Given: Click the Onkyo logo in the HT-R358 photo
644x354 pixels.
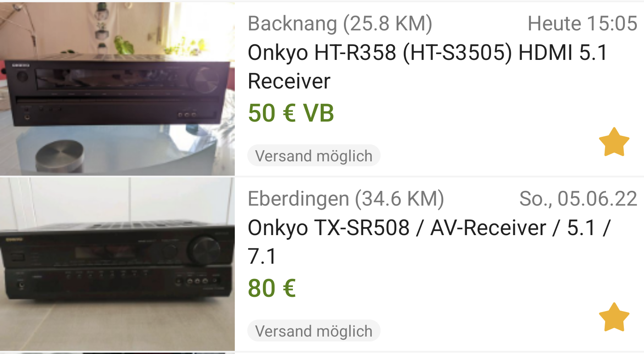Looking at the screenshot, I should point(21,65).
